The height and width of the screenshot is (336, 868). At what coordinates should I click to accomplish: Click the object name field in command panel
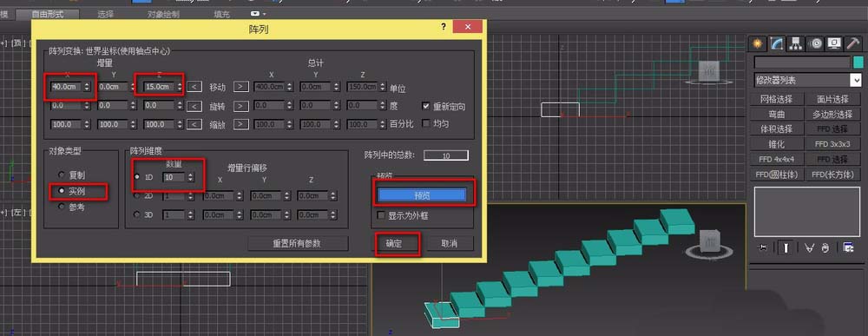pos(801,62)
